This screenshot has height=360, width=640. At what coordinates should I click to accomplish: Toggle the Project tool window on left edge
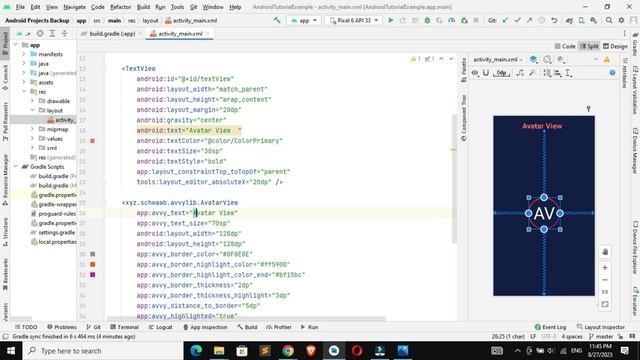pos(5,43)
